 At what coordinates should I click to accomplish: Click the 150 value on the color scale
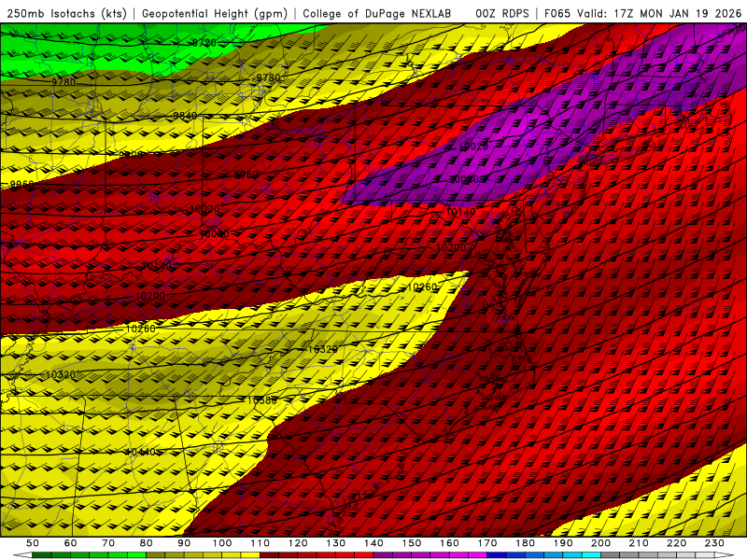tap(411, 543)
